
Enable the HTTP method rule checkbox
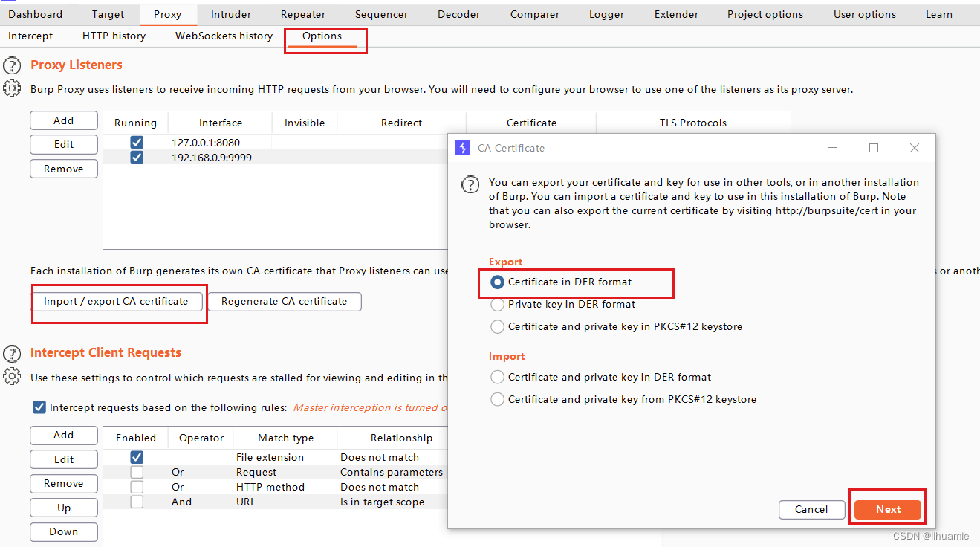(x=137, y=487)
